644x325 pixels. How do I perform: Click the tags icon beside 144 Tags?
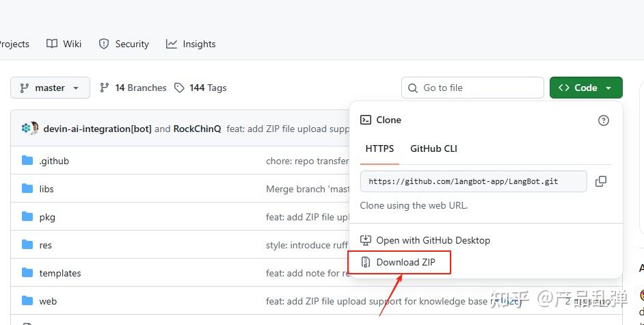pos(179,88)
